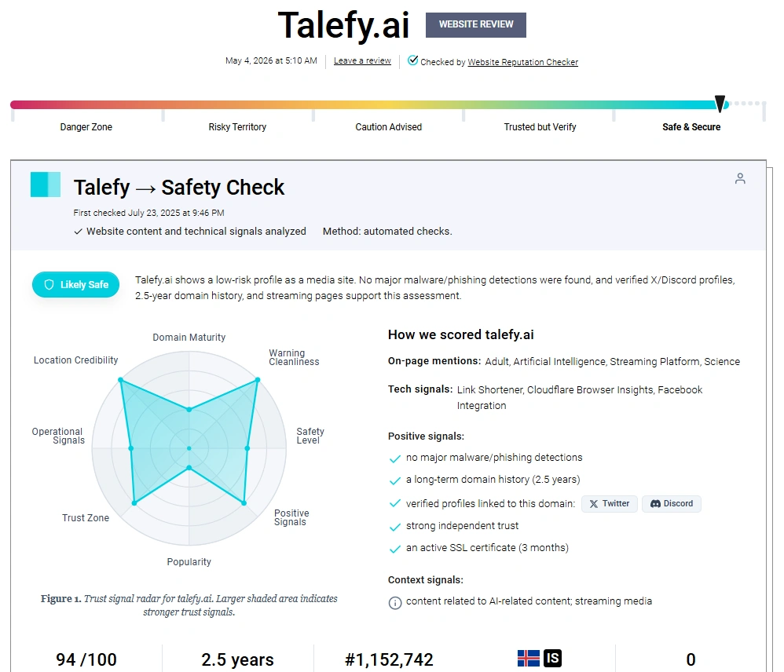Open the Twitter verified profile chip
This screenshot has height=672, width=784.
pyautogui.click(x=610, y=504)
